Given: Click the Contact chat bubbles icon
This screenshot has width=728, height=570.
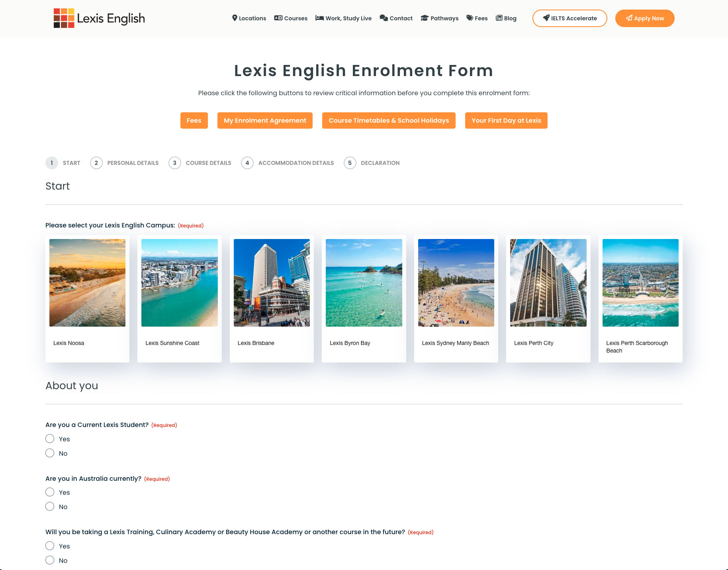Looking at the screenshot, I should pos(384,18).
